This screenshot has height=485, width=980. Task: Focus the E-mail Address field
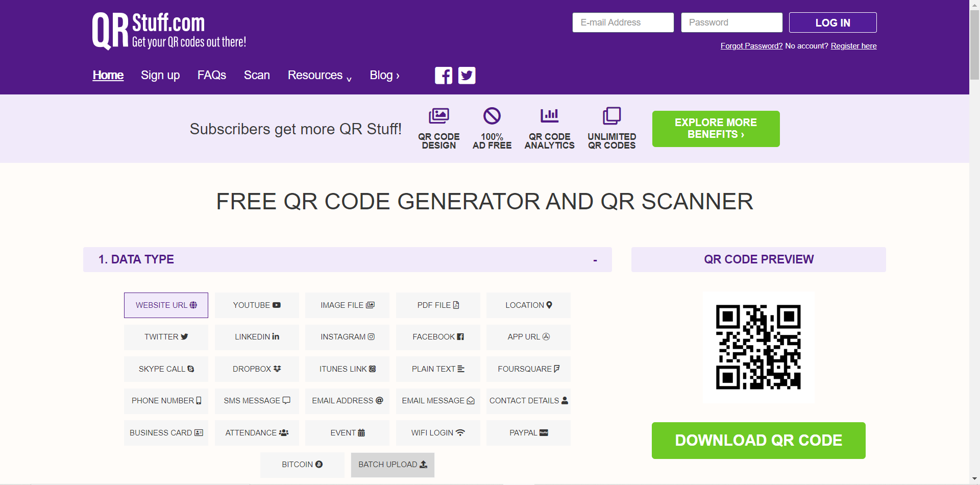click(623, 22)
